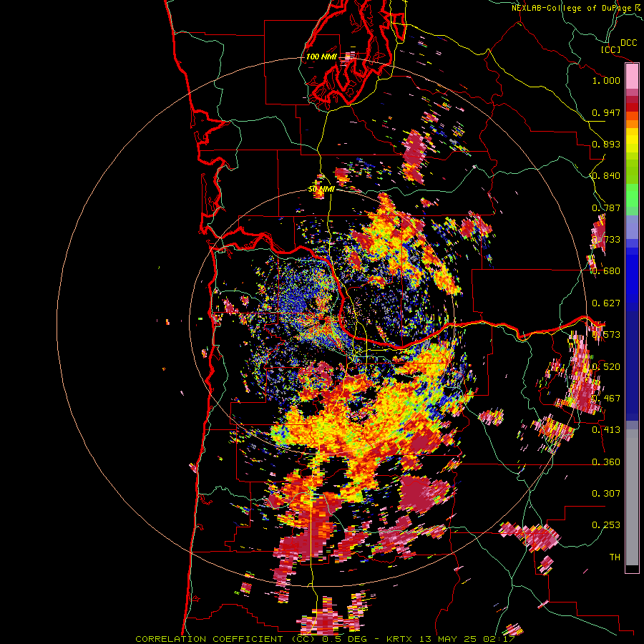Click the 0.520 value on color scale

pos(606,366)
